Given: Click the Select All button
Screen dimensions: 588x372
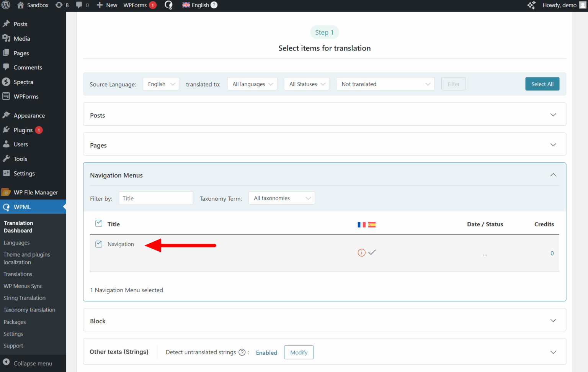Looking at the screenshot, I should [x=542, y=84].
